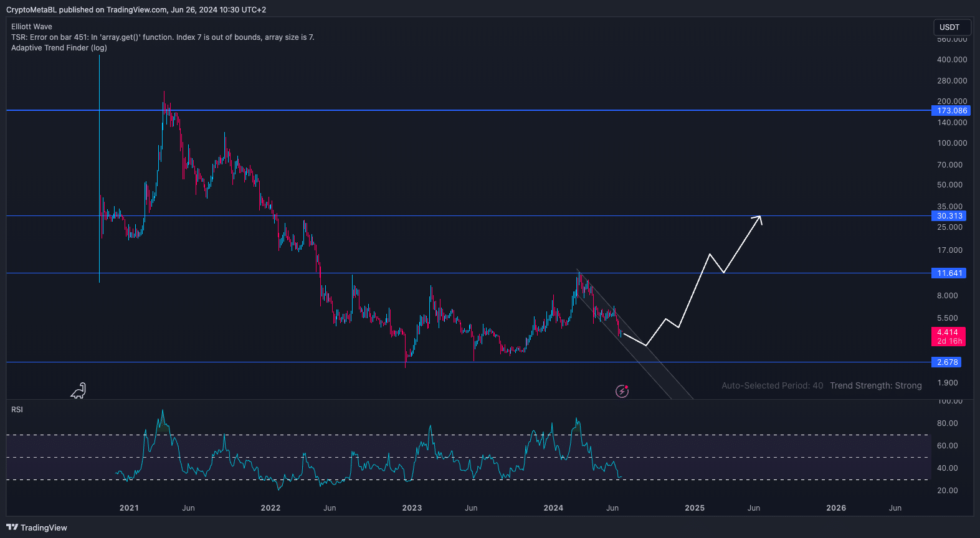Click the lightning bolt event icon

(x=622, y=391)
